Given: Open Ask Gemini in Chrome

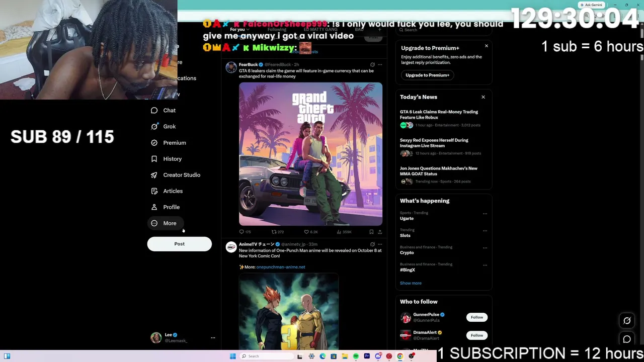Looking at the screenshot, I should click(x=591, y=5).
